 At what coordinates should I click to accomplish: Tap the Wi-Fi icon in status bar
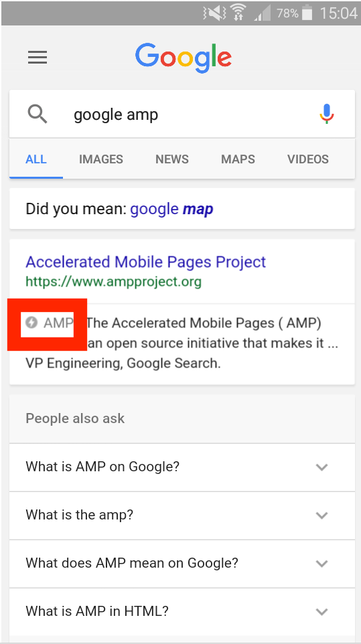coord(237,13)
